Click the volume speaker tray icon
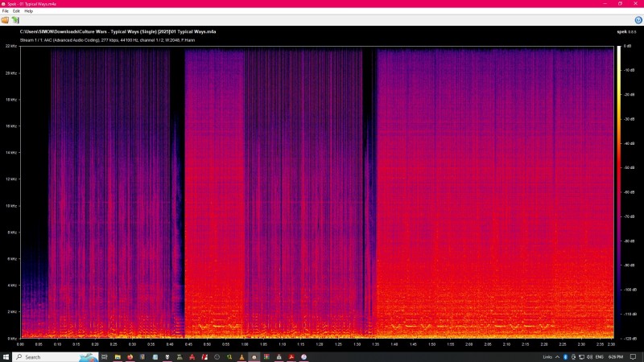The width and height of the screenshot is (644, 362). 590,356
